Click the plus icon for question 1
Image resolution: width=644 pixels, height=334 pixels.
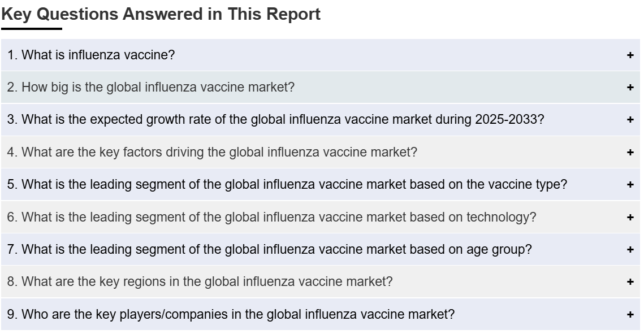(630, 55)
